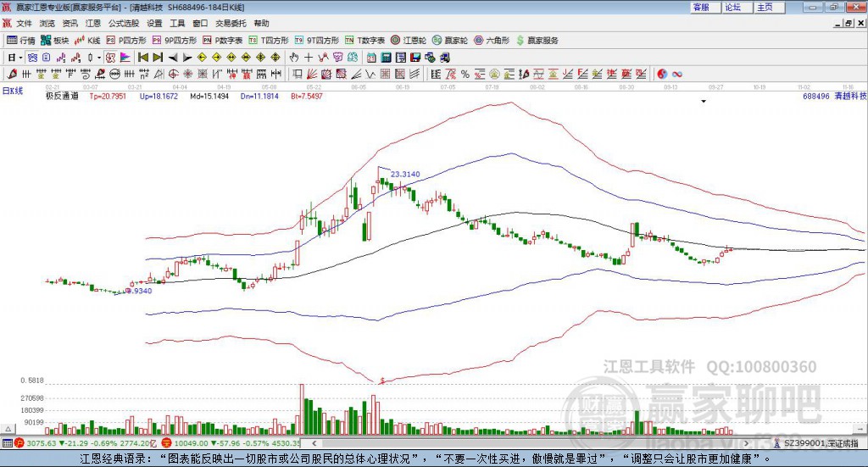Select the percent % retracement tool
The width and height of the screenshot is (868, 467).
tap(465, 74)
